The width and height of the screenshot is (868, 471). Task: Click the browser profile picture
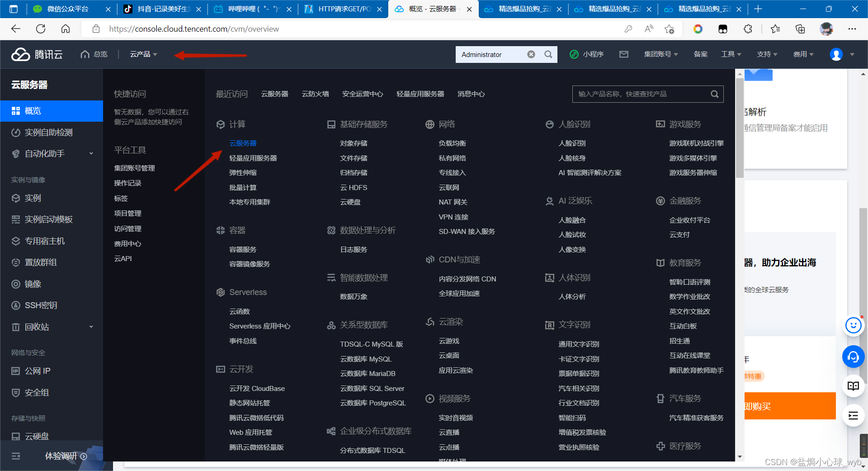tap(826, 29)
